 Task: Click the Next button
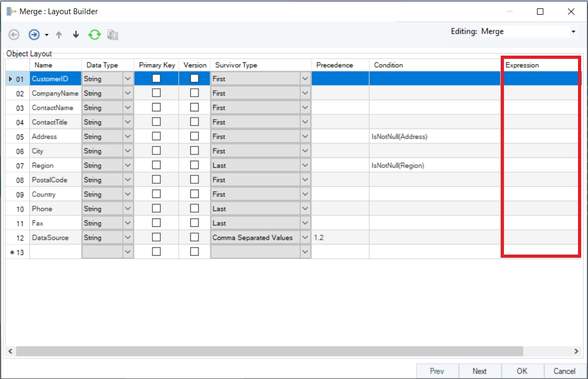(x=479, y=371)
